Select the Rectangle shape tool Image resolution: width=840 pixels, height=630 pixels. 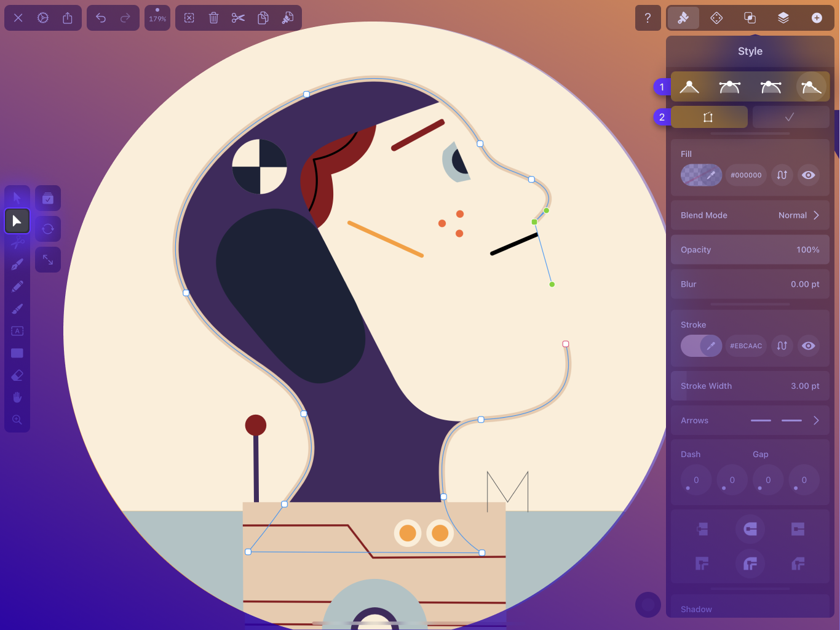[17, 353]
